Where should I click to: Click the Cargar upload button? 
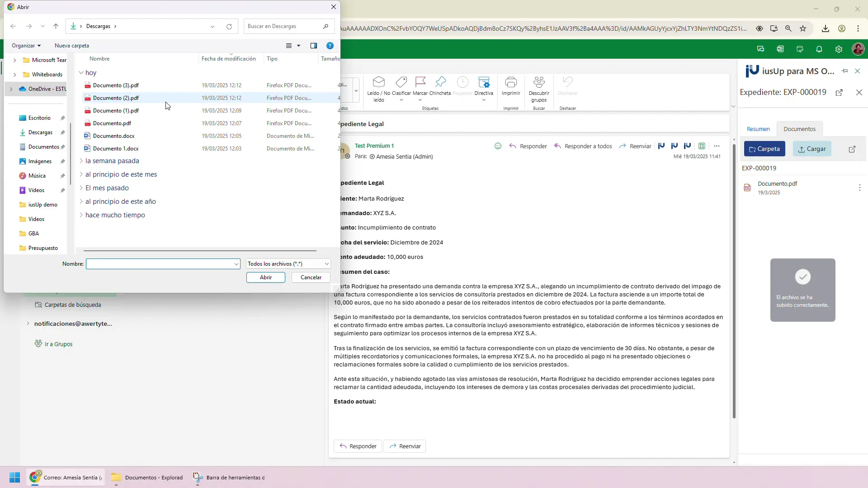pyautogui.click(x=812, y=149)
